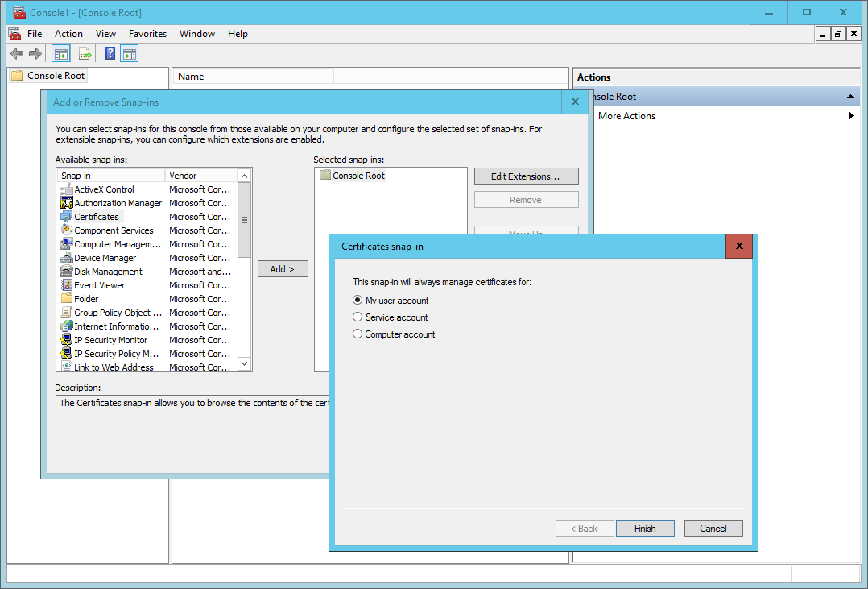Collapse the Console Root actions section arrow
868x589 pixels.
[850, 97]
